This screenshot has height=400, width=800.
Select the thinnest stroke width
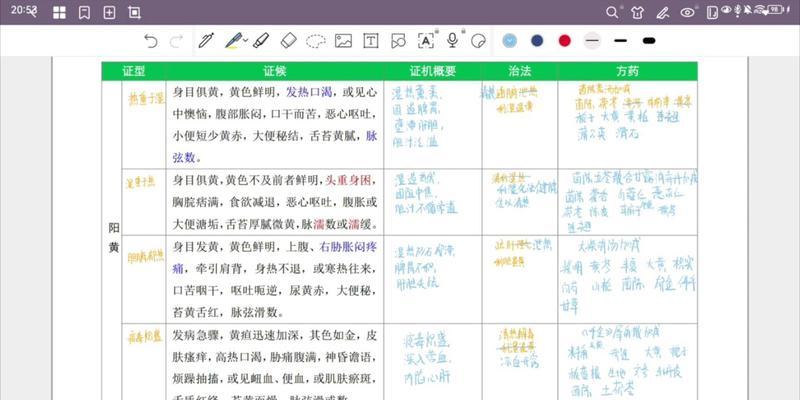[x=592, y=41]
